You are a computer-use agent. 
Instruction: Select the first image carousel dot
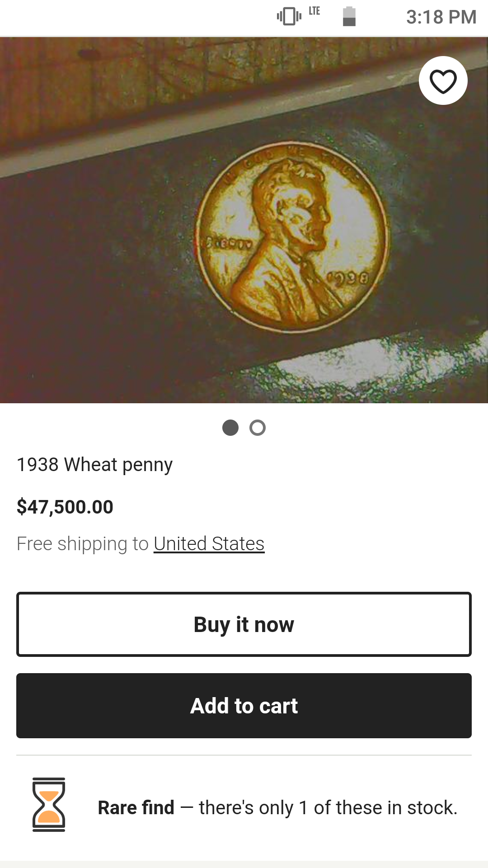230,428
